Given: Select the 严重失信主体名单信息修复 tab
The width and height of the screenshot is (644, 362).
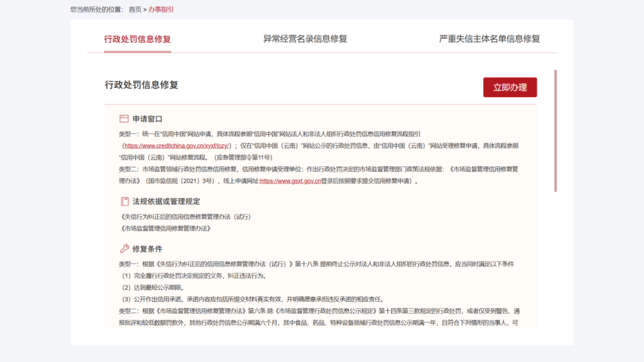Looking at the screenshot, I should click(489, 39).
